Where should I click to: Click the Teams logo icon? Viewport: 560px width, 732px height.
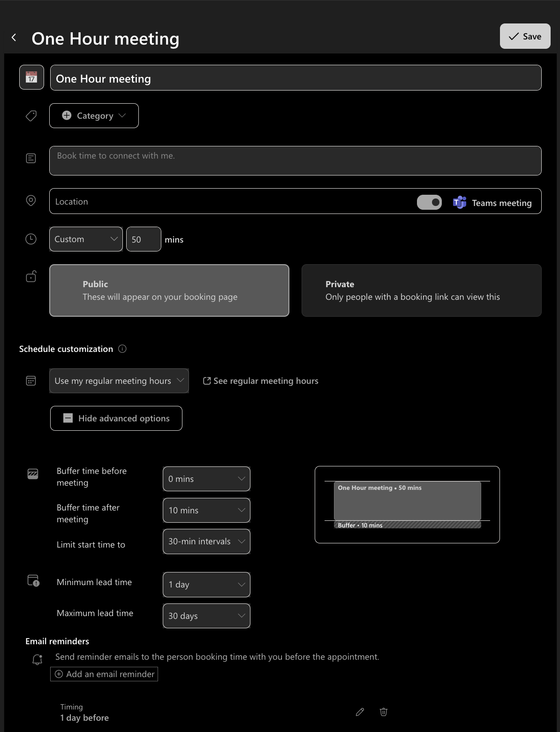click(460, 202)
